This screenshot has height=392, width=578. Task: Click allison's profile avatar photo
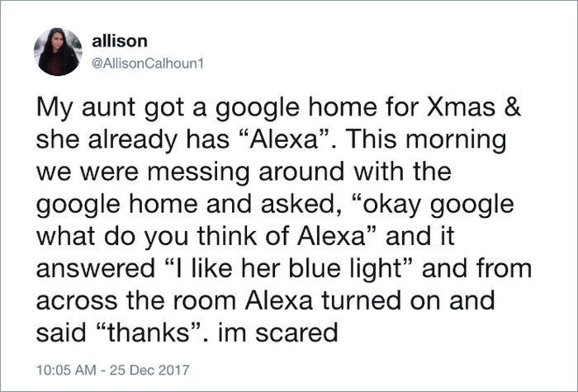pos(58,51)
